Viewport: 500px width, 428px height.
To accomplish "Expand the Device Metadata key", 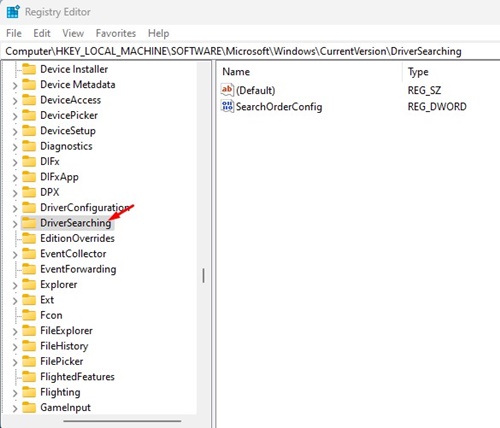I will pyautogui.click(x=15, y=85).
